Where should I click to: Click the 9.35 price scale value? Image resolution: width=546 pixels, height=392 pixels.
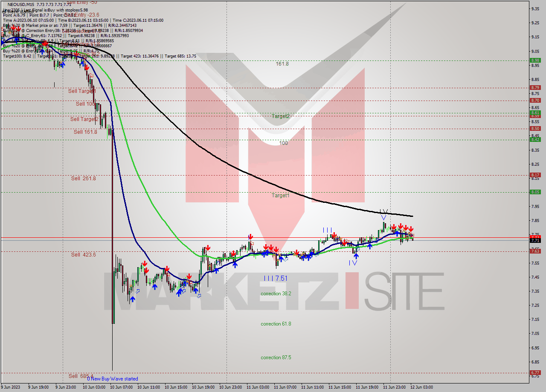[536, 9]
